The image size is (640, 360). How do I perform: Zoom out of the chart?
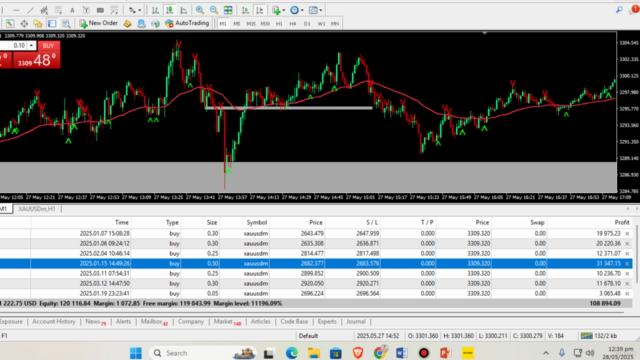coord(213,10)
